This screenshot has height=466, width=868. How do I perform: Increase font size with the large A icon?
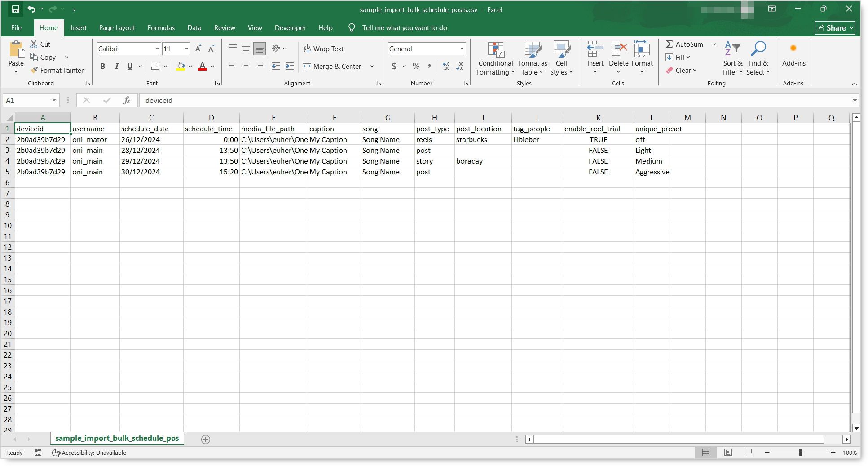coord(198,49)
